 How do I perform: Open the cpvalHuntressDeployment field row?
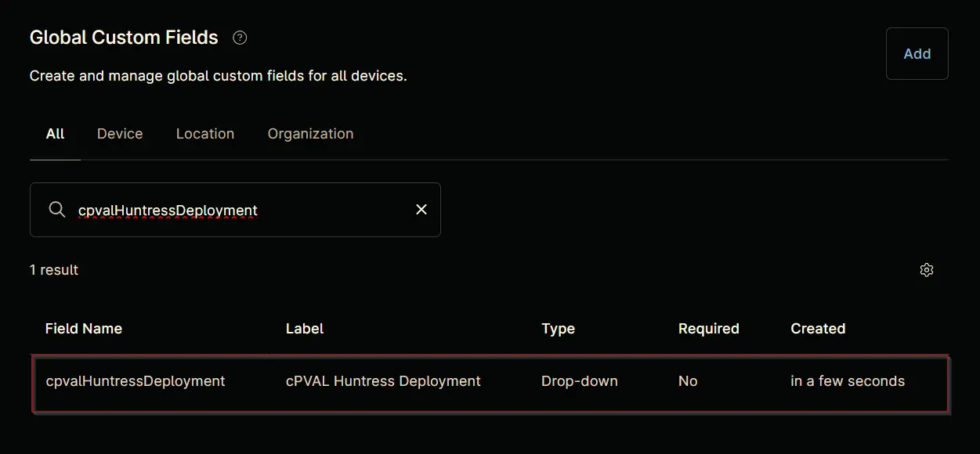(x=490, y=382)
